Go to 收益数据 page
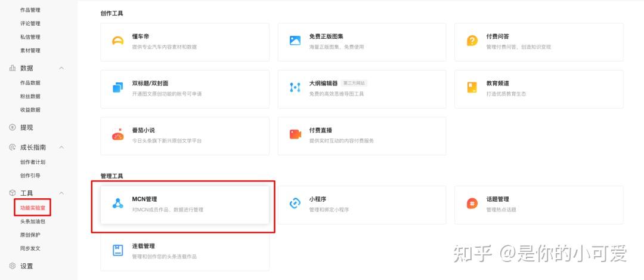644x280 pixels. click(30, 110)
